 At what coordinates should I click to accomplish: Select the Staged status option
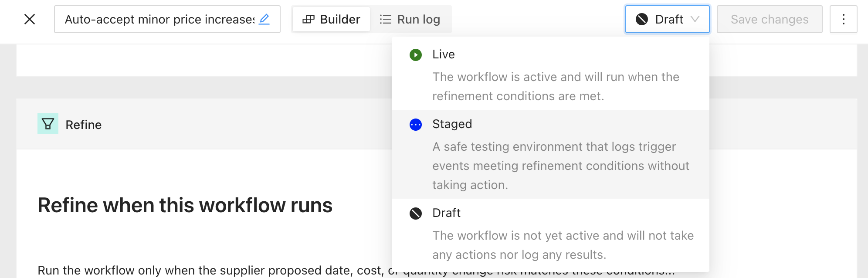551,154
